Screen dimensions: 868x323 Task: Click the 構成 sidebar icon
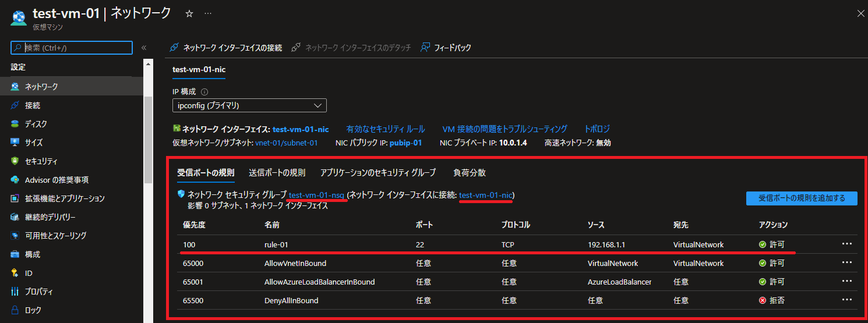pyautogui.click(x=15, y=254)
